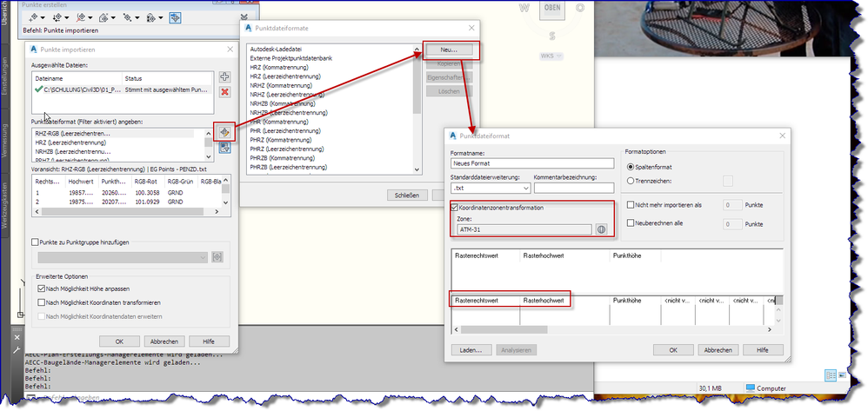
Task: Click the Laden... button
Action: coord(471,350)
